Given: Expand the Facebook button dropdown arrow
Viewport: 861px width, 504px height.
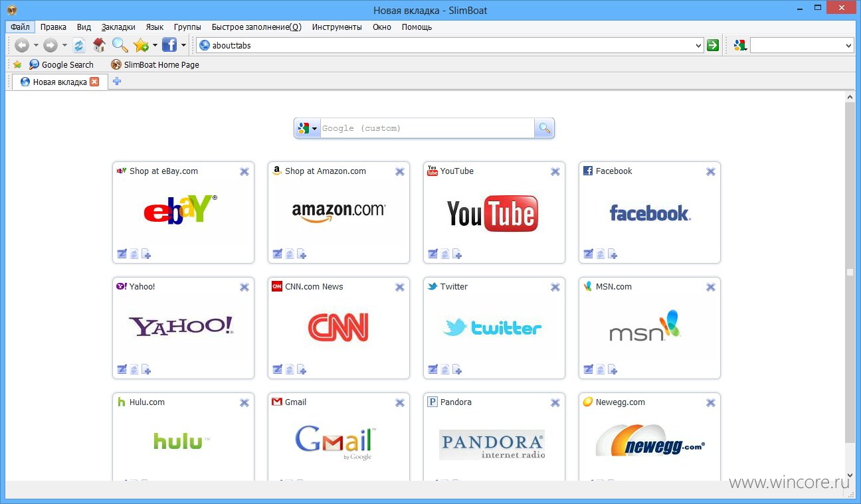Looking at the screenshot, I should pos(183,45).
